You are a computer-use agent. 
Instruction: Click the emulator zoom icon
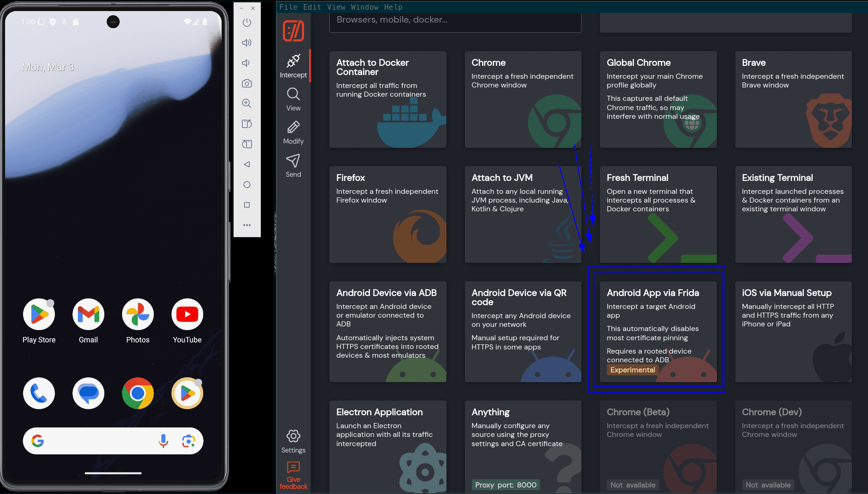(x=247, y=104)
